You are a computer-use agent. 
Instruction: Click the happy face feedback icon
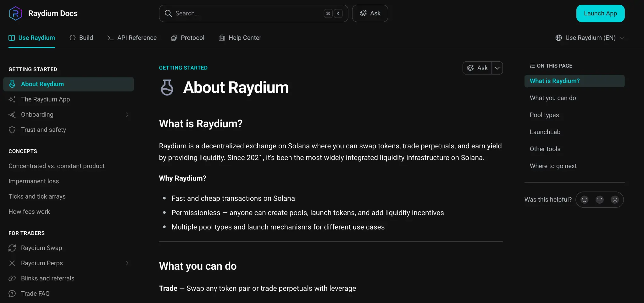click(584, 200)
